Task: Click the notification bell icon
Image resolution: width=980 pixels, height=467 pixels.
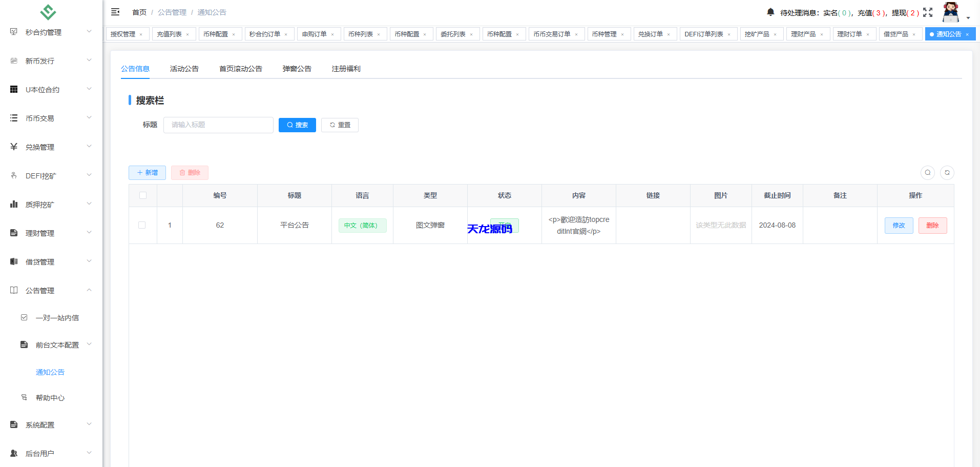Action: 770,12
